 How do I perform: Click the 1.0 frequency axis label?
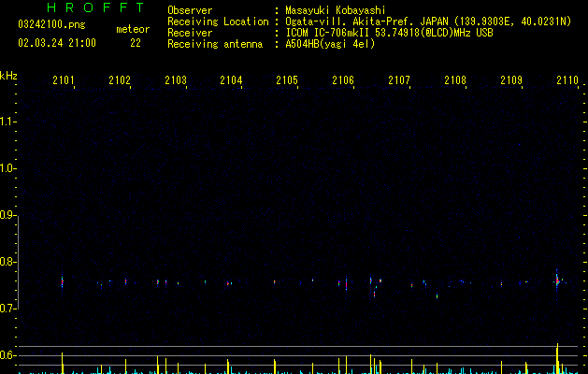[7, 168]
